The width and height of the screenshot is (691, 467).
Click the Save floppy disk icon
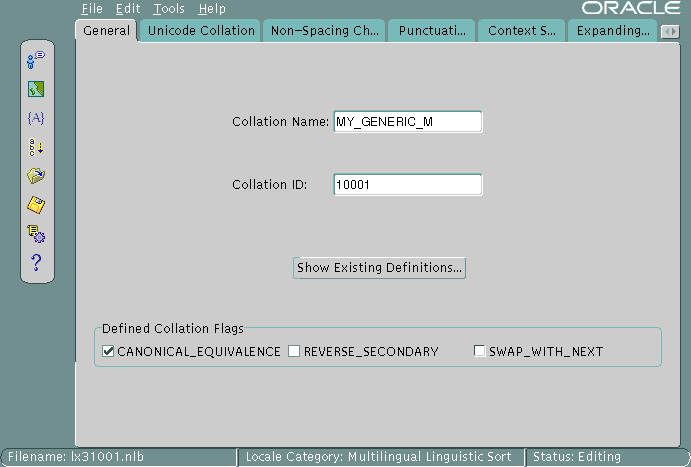click(36, 205)
